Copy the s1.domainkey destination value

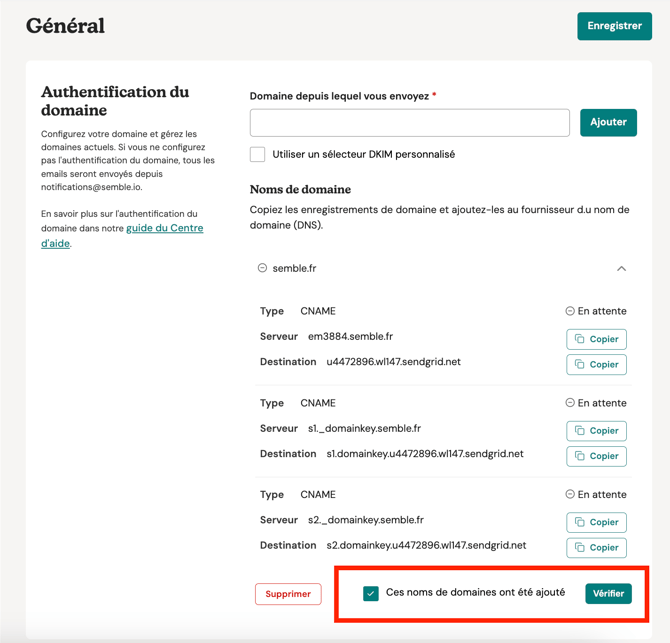597,456
